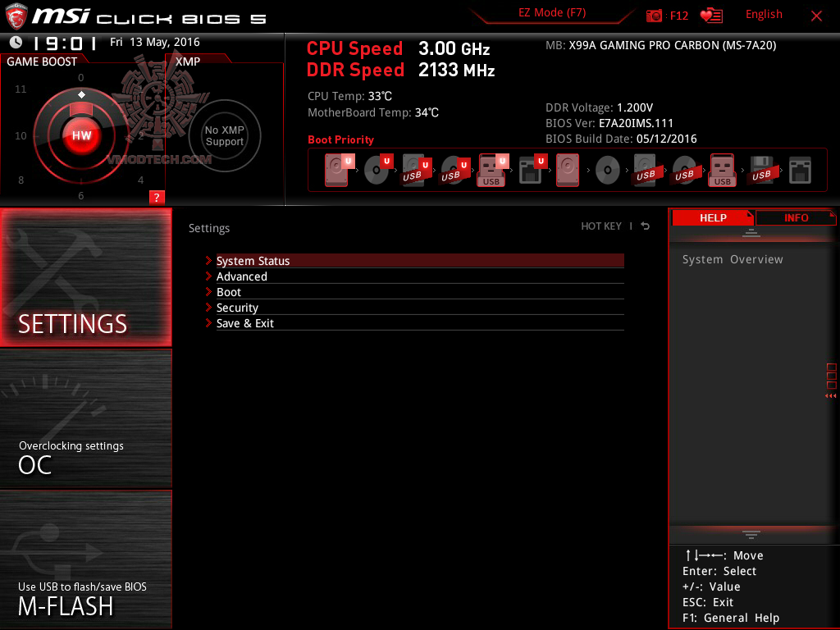Screen dimensions: 840x630
Task: Click the XMP panel label
Action: 188,62
